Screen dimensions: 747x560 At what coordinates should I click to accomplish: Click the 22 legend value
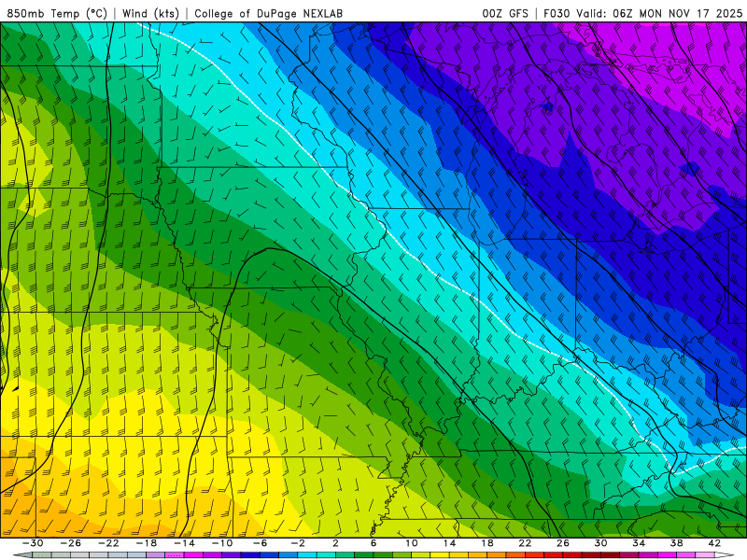pos(525,543)
